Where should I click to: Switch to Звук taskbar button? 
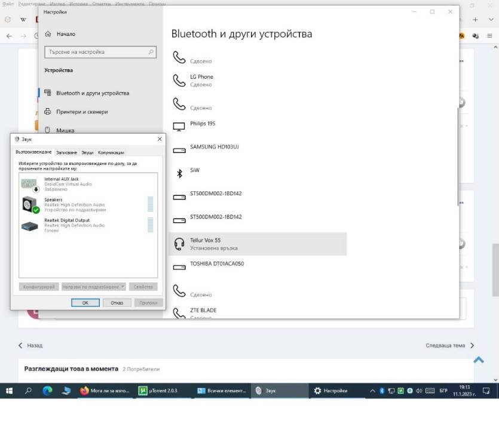[280, 391]
